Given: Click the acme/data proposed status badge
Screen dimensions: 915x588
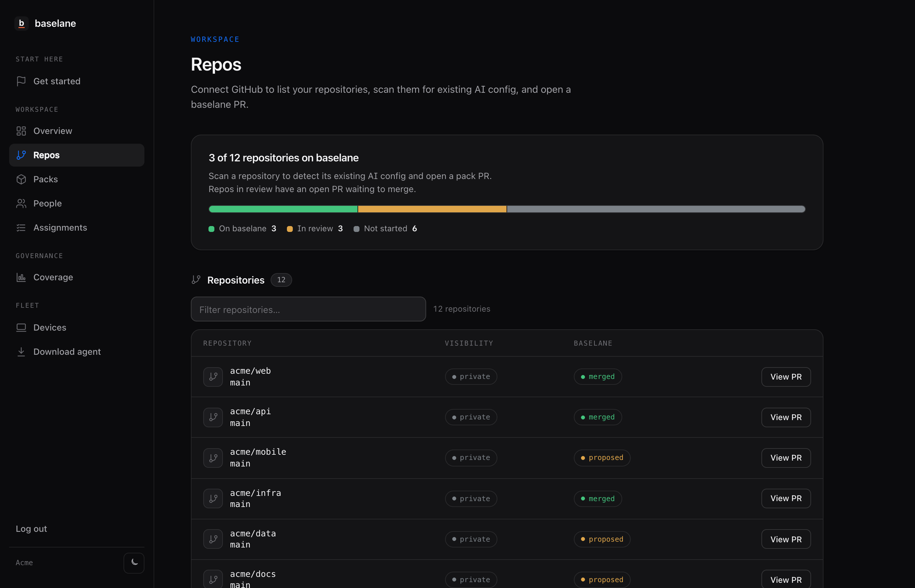Looking at the screenshot, I should pos(602,539).
